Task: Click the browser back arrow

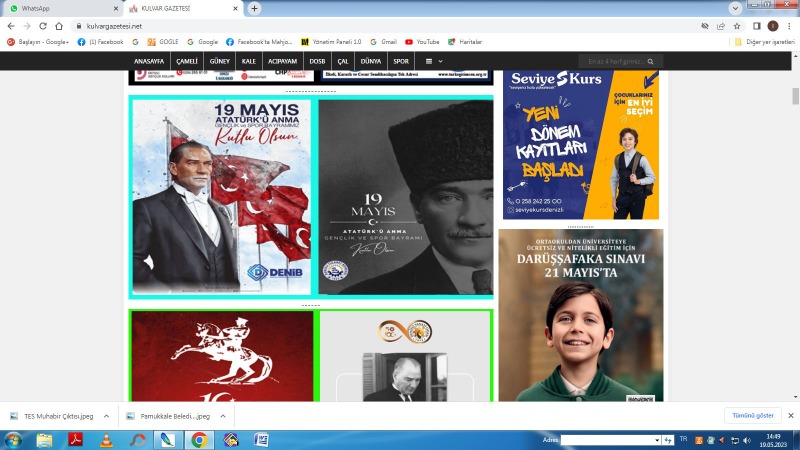Action: [11, 25]
